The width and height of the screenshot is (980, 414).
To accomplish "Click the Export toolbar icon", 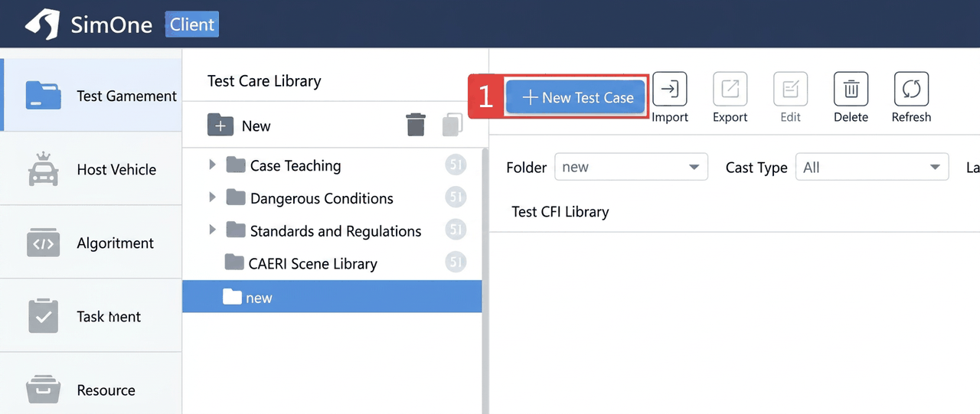I will (730, 90).
